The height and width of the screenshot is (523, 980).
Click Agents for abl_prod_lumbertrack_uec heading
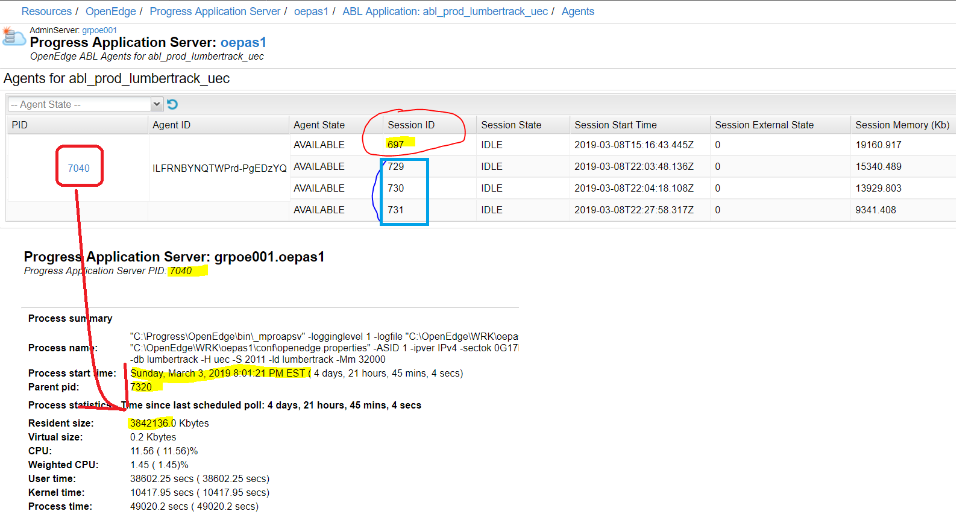coord(116,78)
